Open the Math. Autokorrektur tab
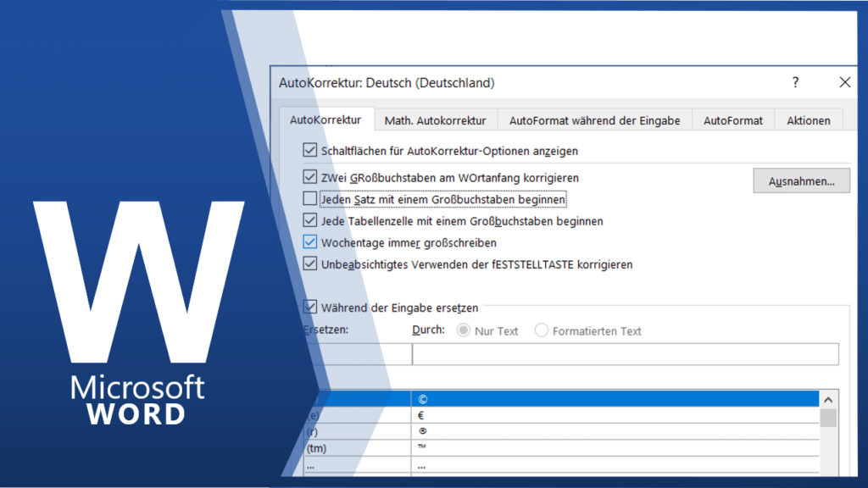Image resolution: width=868 pixels, height=488 pixels. tap(435, 120)
